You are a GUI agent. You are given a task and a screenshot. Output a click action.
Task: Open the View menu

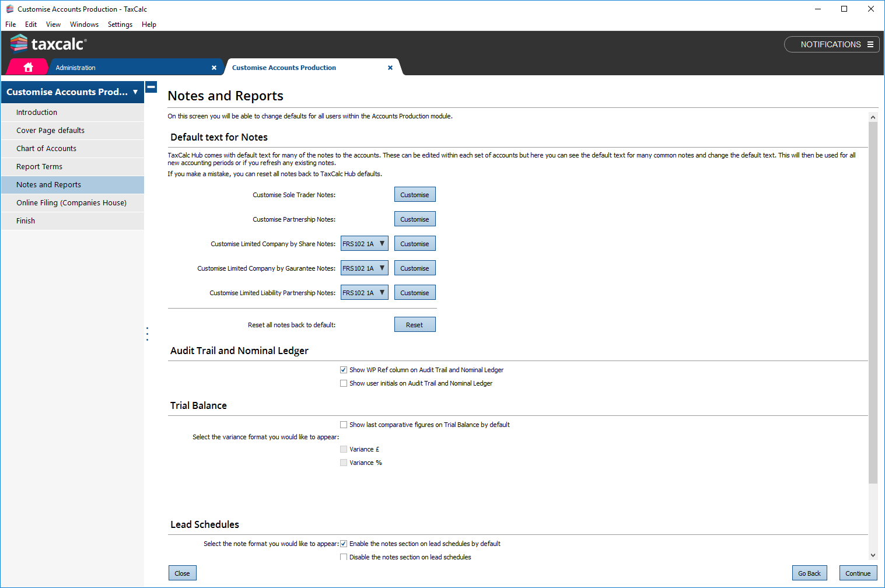click(x=53, y=24)
